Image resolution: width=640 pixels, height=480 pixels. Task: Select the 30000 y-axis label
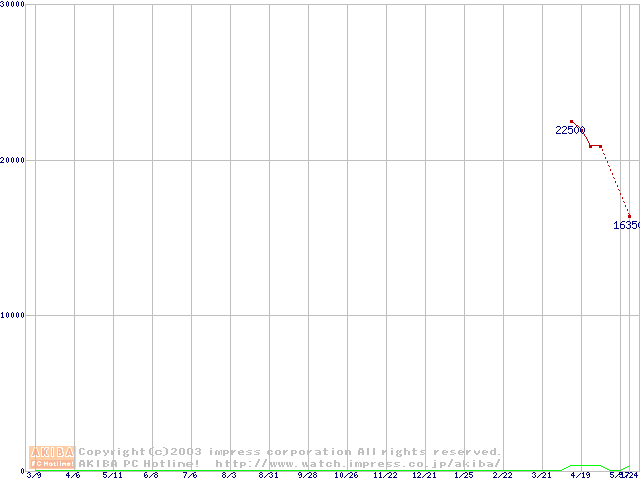click(x=14, y=5)
